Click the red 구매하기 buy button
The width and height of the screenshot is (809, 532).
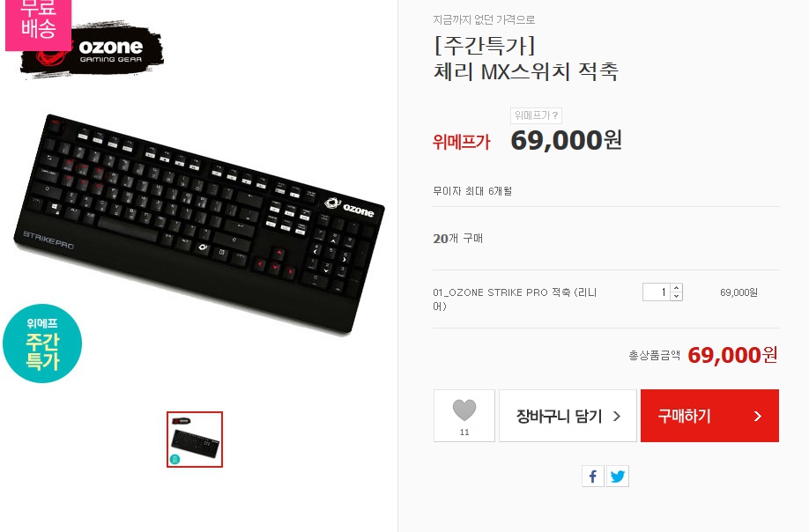(x=709, y=416)
